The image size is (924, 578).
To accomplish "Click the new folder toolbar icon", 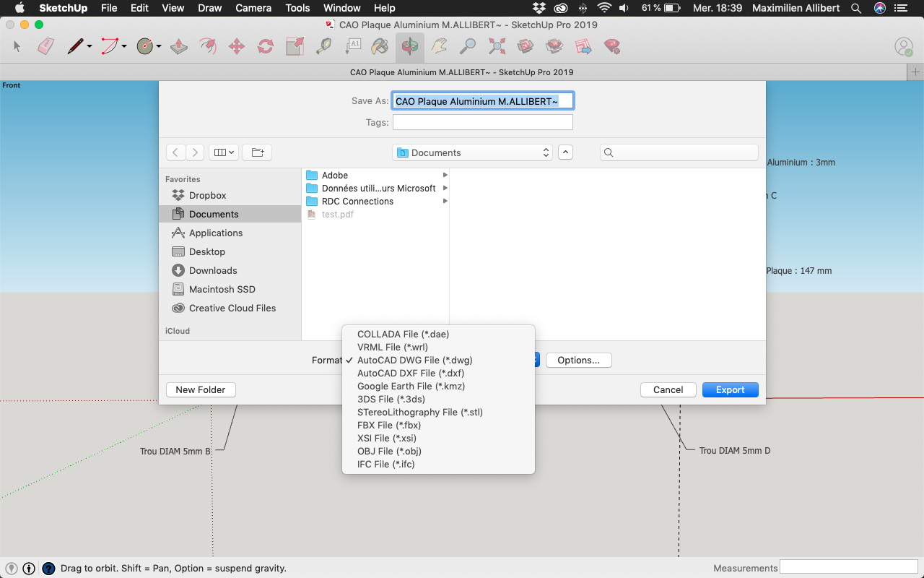I will pos(257,152).
